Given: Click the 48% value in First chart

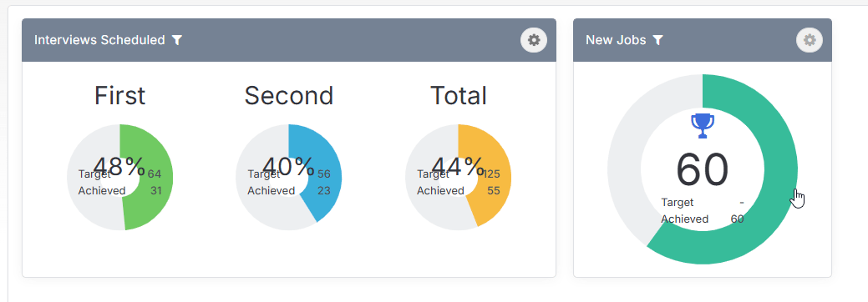Looking at the screenshot, I should [119, 166].
